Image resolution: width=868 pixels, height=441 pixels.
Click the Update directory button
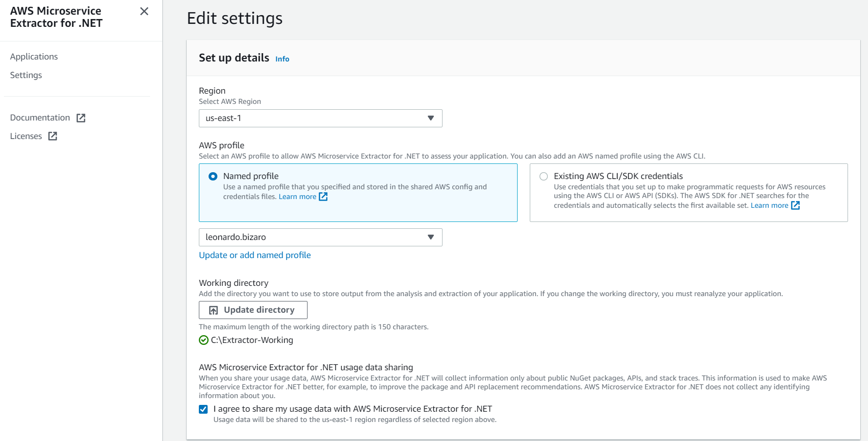(253, 310)
